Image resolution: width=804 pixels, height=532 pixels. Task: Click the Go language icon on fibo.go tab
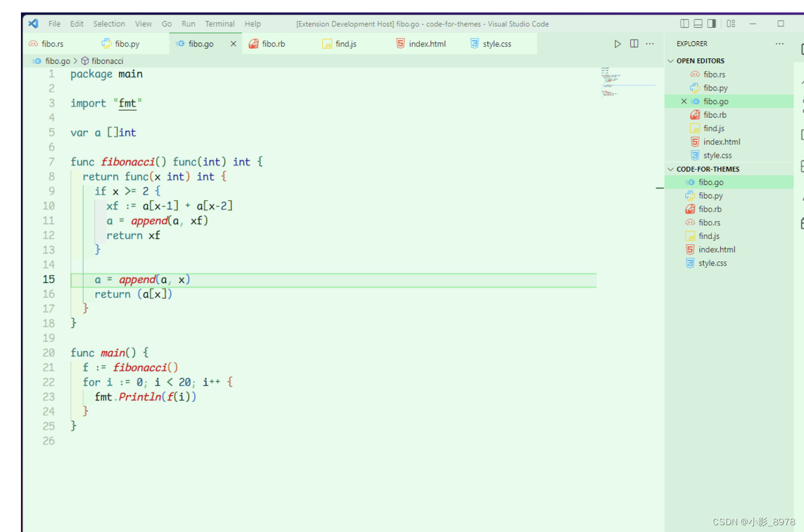click(181, 43)
